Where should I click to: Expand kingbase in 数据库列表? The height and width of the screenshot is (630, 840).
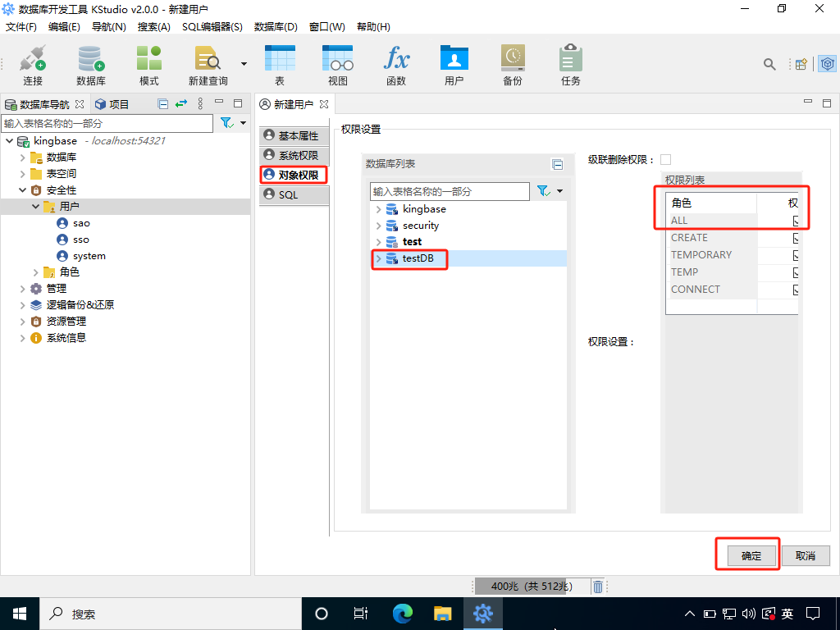[378, 209]
